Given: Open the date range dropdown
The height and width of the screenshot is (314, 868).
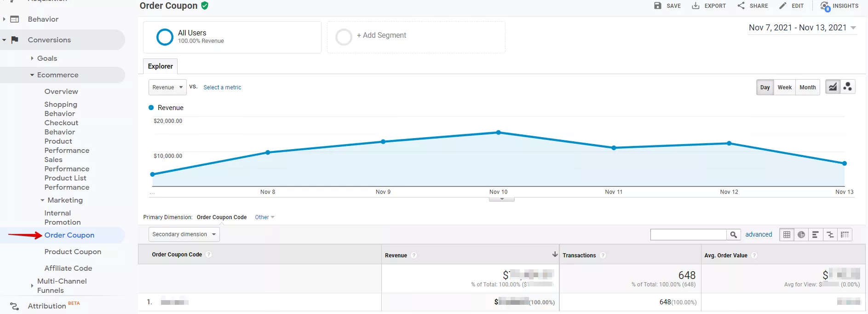Looking at the screenshot, I should 802,28.
